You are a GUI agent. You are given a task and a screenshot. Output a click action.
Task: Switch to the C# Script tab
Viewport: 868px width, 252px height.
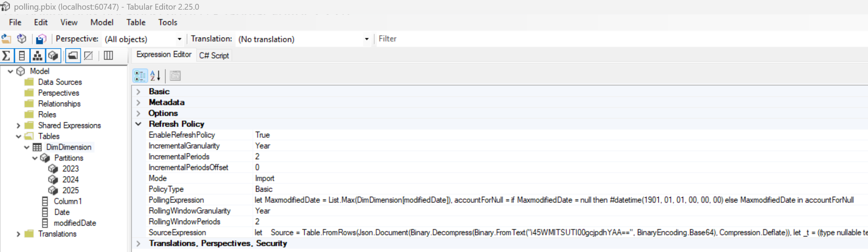coord(214,55)
